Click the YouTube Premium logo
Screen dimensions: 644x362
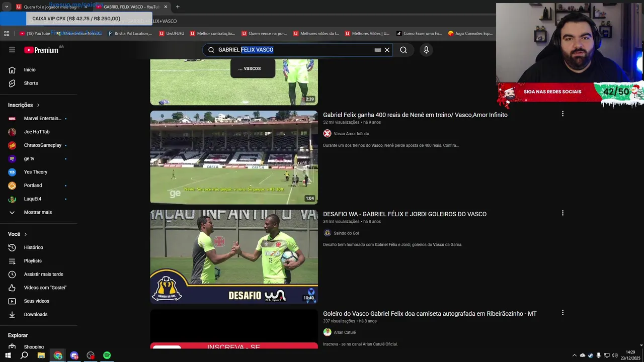(x=41, y=50)
